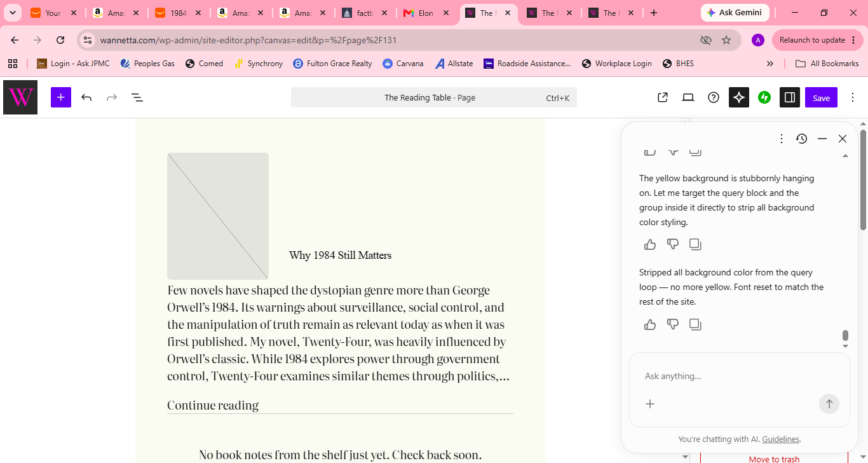Open the AI assistant sparkle icon

tap(738, 97)
